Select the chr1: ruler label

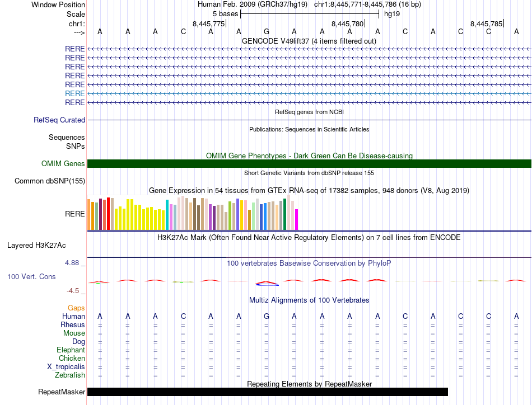click(77, 23)
